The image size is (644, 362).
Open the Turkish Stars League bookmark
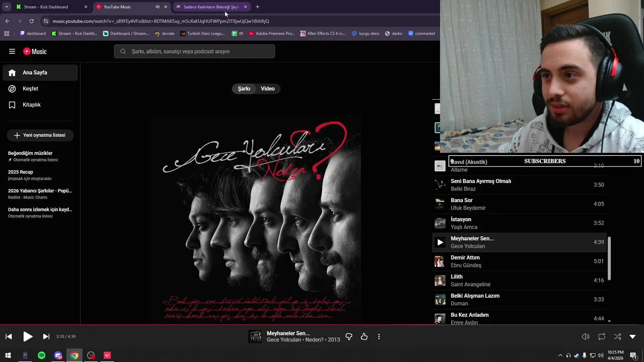tap(202, 34)
